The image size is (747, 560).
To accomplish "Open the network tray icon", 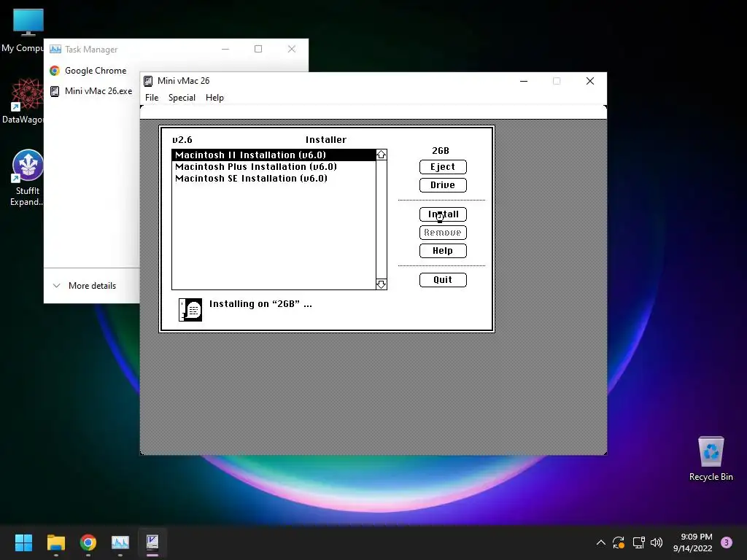I will tap(638, 542).
